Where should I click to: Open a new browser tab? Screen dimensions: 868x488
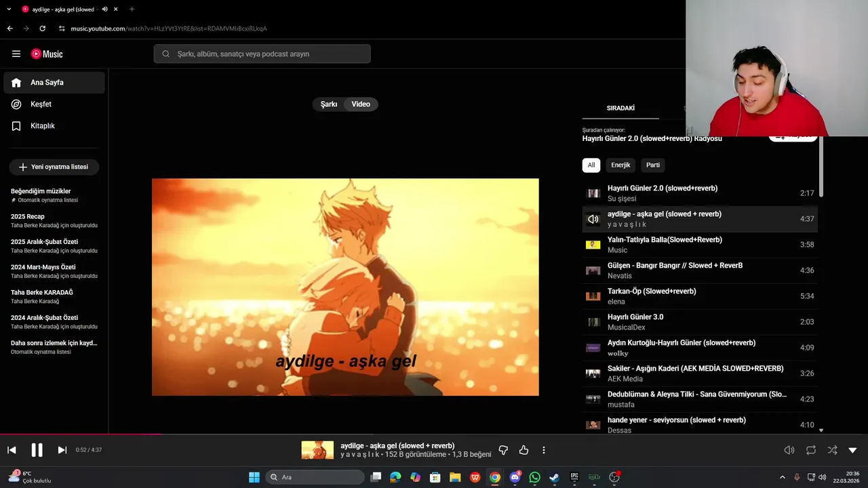click(x=132, y=9)
